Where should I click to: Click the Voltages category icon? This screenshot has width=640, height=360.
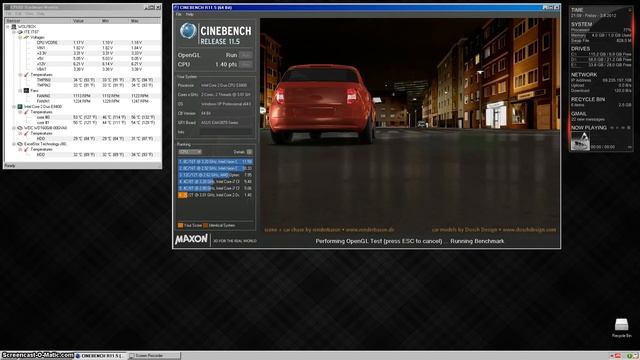pyautogui.click(x=26, y=37)
